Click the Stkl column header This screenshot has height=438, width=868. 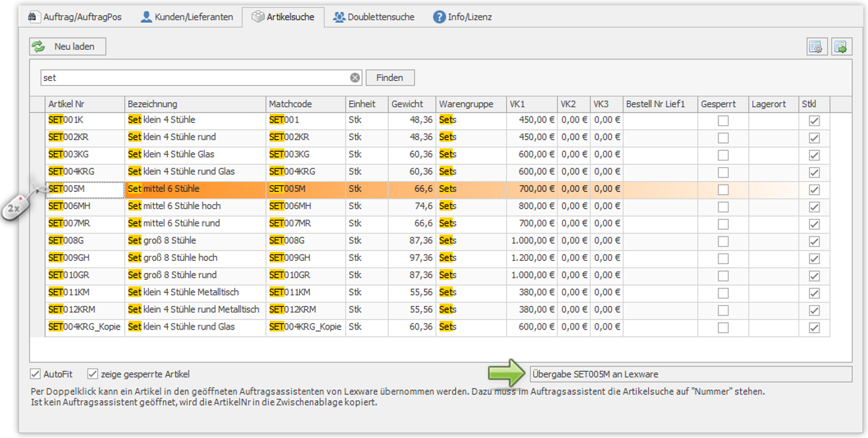point(814,104)
